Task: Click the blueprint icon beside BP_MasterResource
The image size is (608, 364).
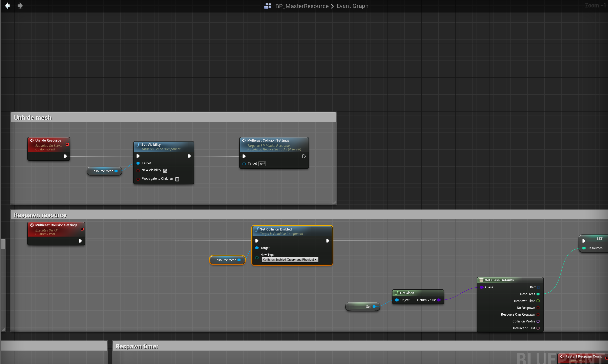Action: click(x=267, y=6)
